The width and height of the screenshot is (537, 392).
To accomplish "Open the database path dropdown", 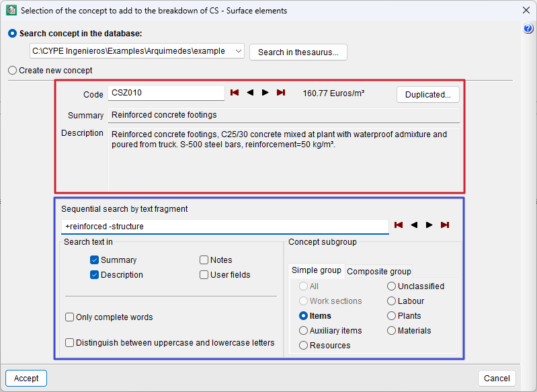I will (239, 52).
